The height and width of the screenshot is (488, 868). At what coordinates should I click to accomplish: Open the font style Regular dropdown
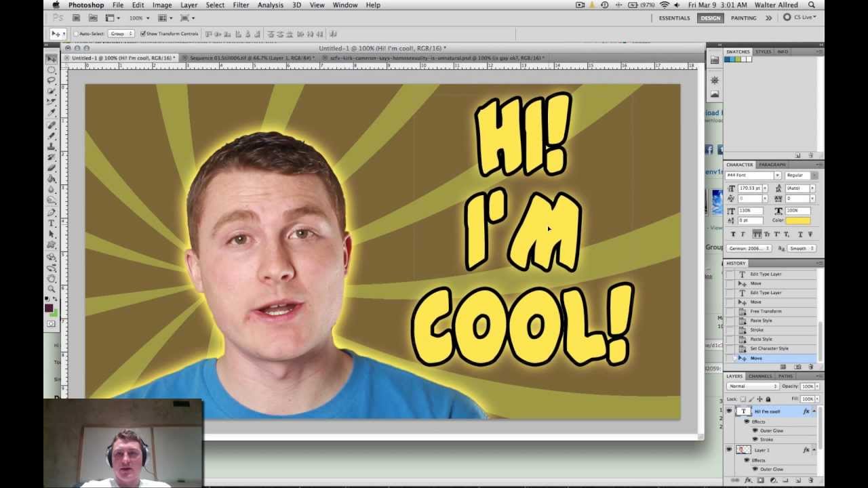814,176
